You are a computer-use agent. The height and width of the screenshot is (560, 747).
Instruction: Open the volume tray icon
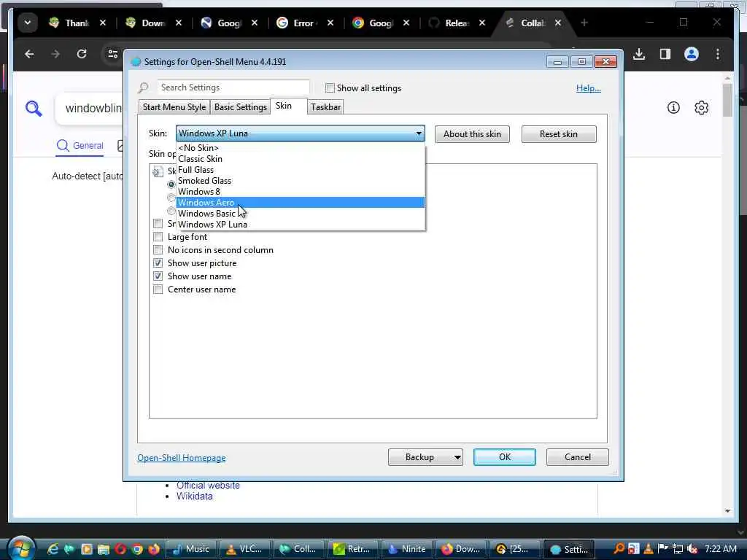[x=692, y=549]
